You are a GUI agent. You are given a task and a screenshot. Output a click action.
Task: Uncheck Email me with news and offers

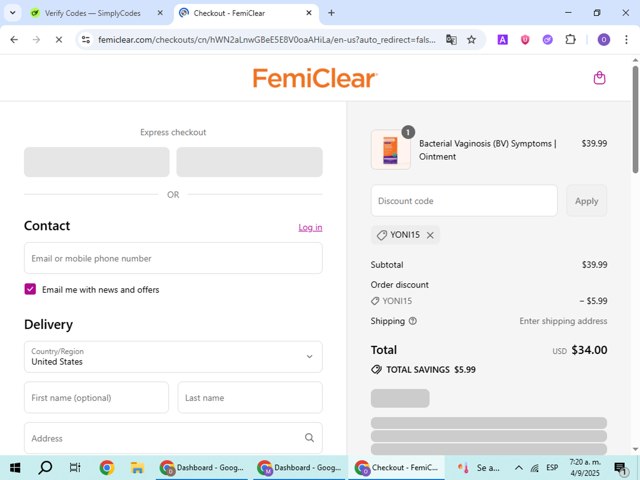(30, 289)
